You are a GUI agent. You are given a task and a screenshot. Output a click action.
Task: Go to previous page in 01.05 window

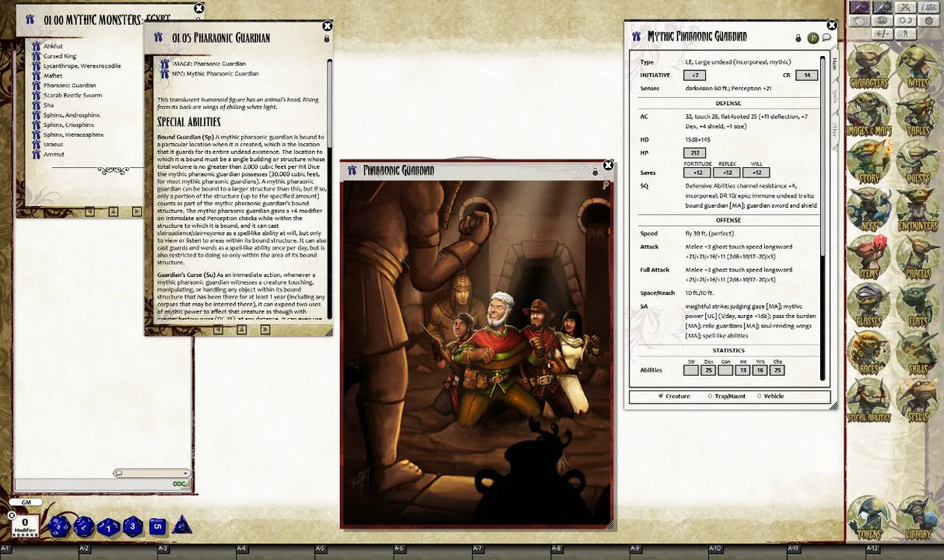(219, 330)
